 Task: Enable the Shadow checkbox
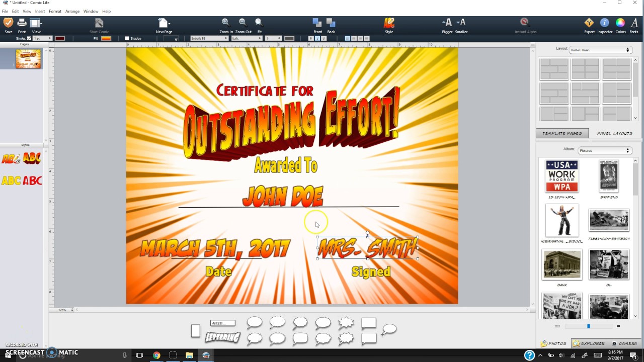tap(127, 39)
